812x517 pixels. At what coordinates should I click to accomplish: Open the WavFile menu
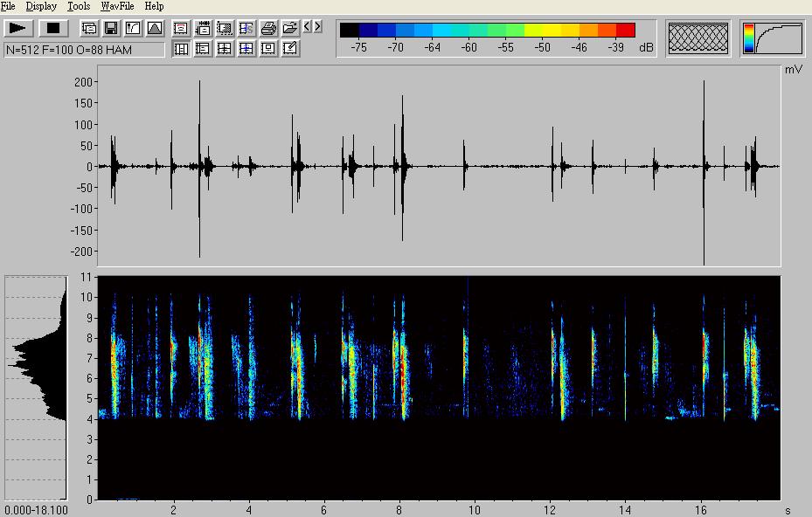pyautogui.click(x=117, y=6)
